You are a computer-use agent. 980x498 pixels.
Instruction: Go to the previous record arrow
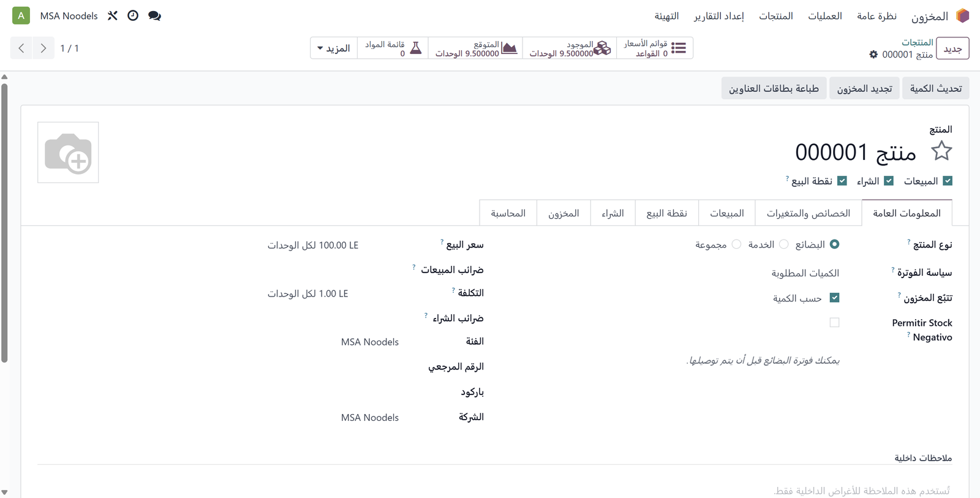[21, 48]
